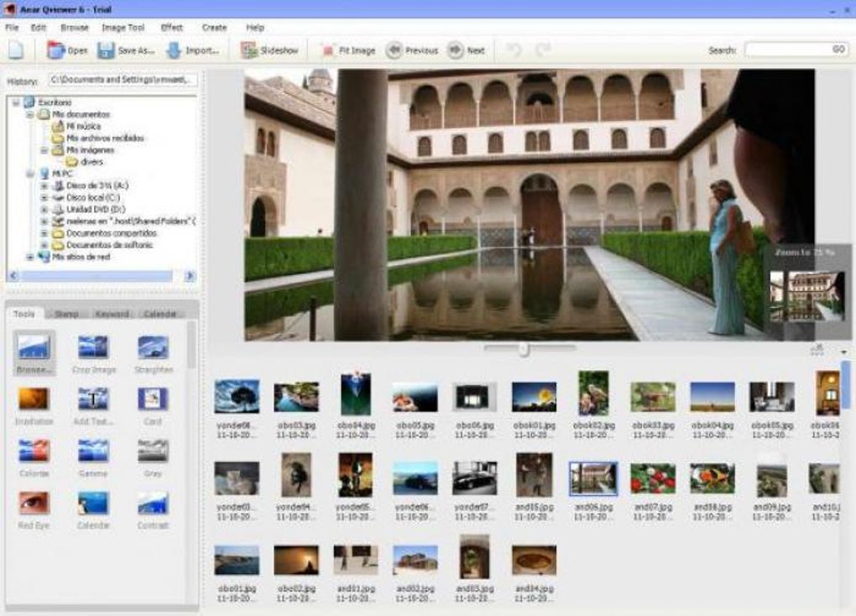Screen dimensions: 856x616
Task: Open thumbnail view options dropdown arrow
Action: (843, 352)
